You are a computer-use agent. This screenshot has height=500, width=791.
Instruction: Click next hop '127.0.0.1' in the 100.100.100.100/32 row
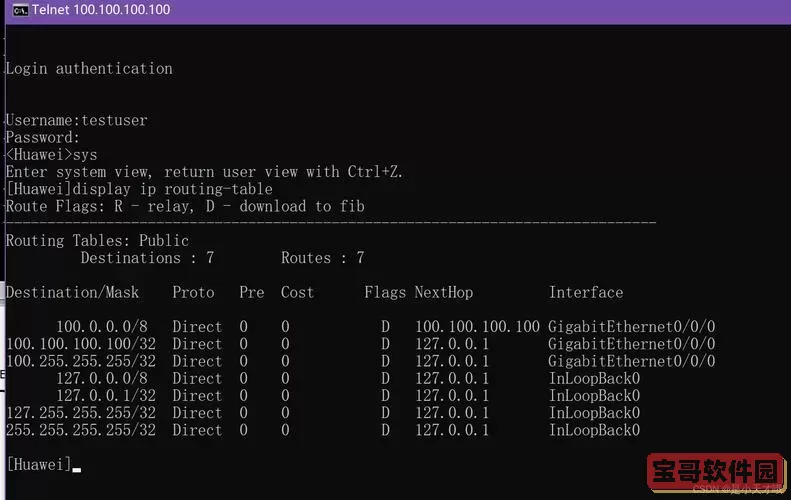(452, 344)
